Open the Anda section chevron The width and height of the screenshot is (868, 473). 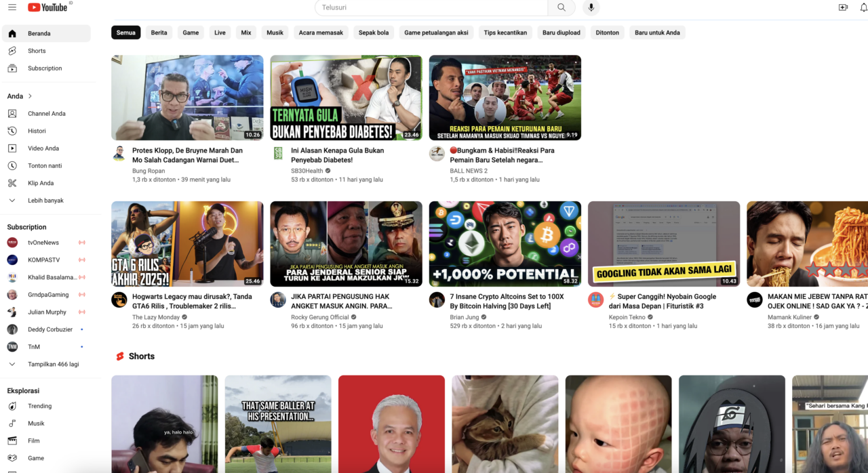pos(30,96)
